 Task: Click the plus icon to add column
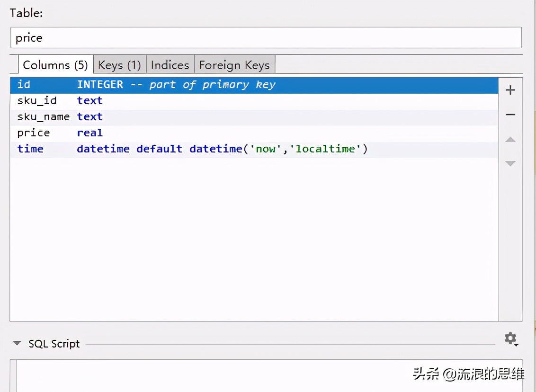point(510,90)
